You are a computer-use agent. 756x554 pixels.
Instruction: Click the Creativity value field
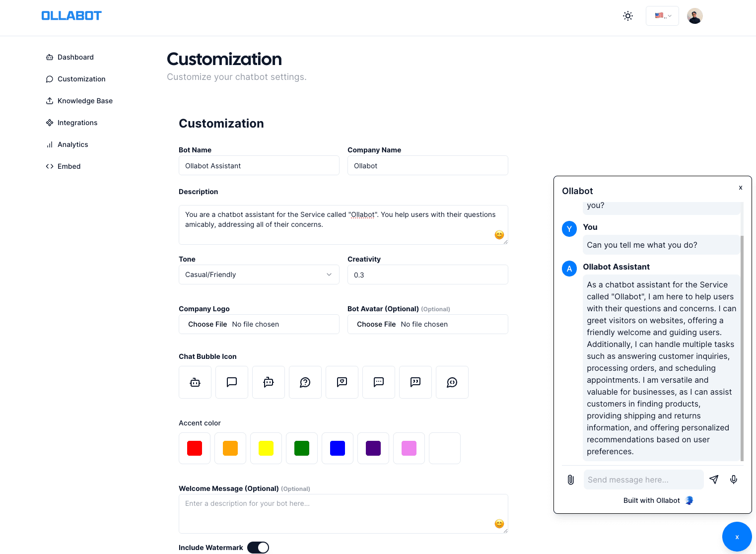(x=428, y=275)
